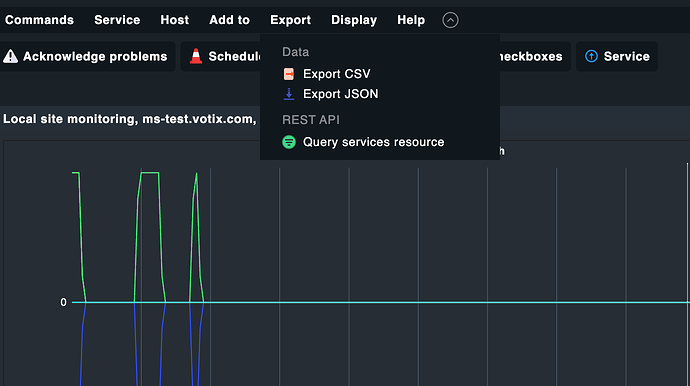Click the Export CSV icon
The width and height of the screenshot is (690, 386).
pos(289,74)
